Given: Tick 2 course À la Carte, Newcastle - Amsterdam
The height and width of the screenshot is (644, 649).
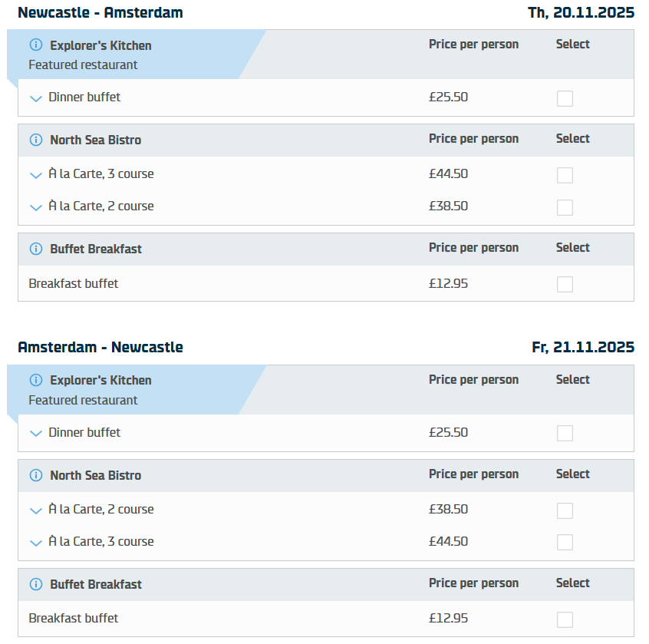Looking at the screenshot, I should point(565,207).
